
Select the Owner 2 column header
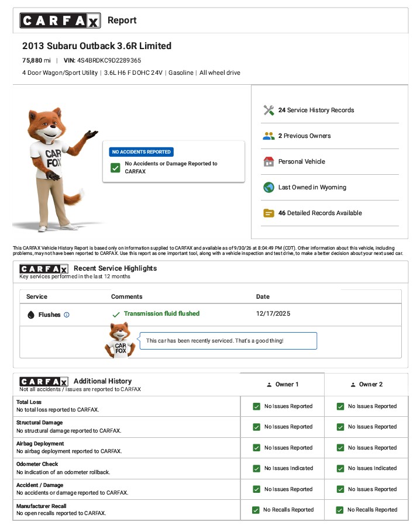pos(366,385)
